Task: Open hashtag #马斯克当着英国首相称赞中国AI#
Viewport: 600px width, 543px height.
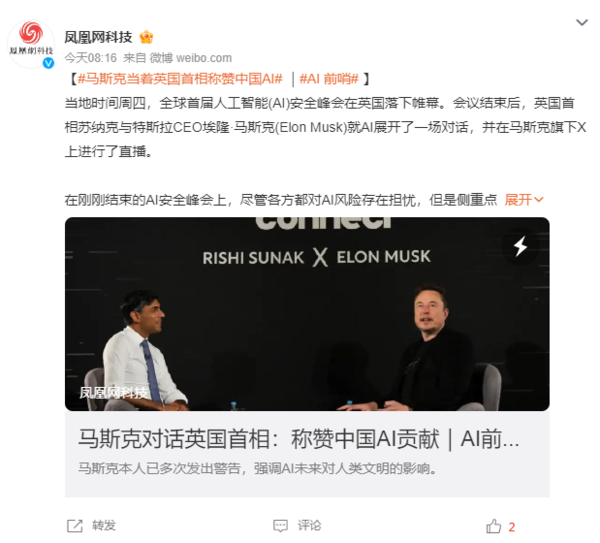Action: click(x=180, y=79)
